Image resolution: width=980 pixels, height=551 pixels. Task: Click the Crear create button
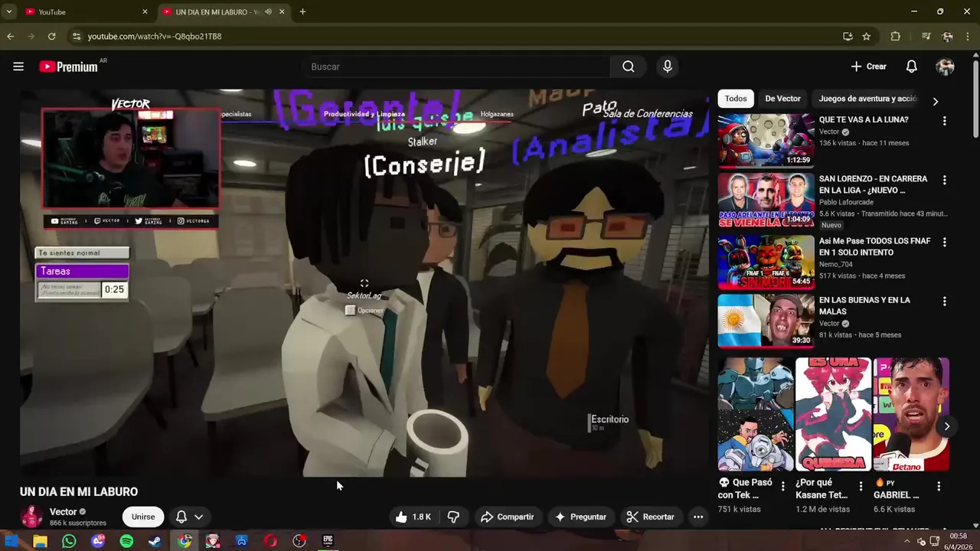coord(868,67)
